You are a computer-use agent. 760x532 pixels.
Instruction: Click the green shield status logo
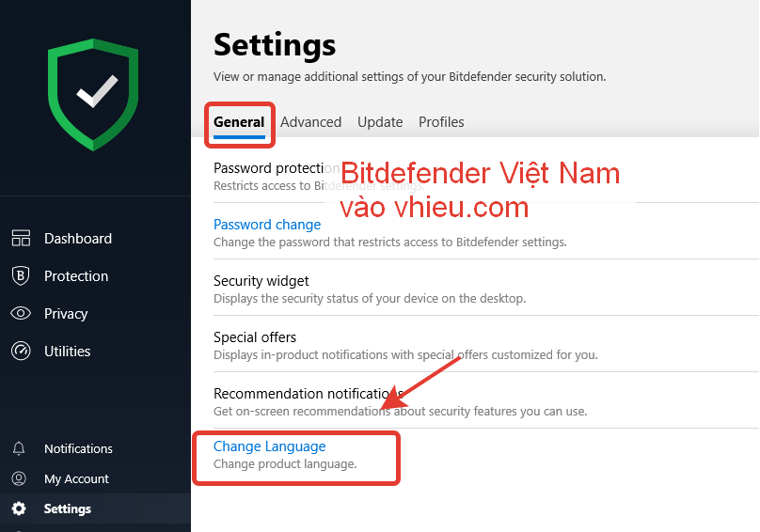pyautogui.click(x=93, y=95)
